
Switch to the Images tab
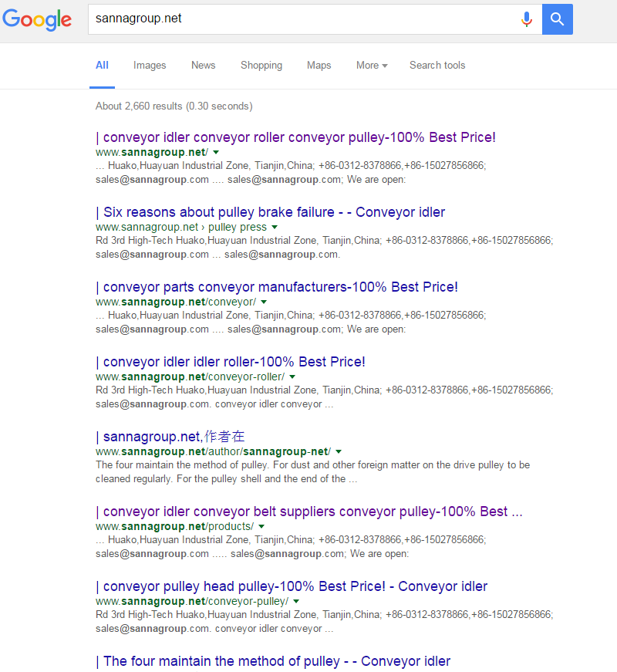tap(150, 65)
